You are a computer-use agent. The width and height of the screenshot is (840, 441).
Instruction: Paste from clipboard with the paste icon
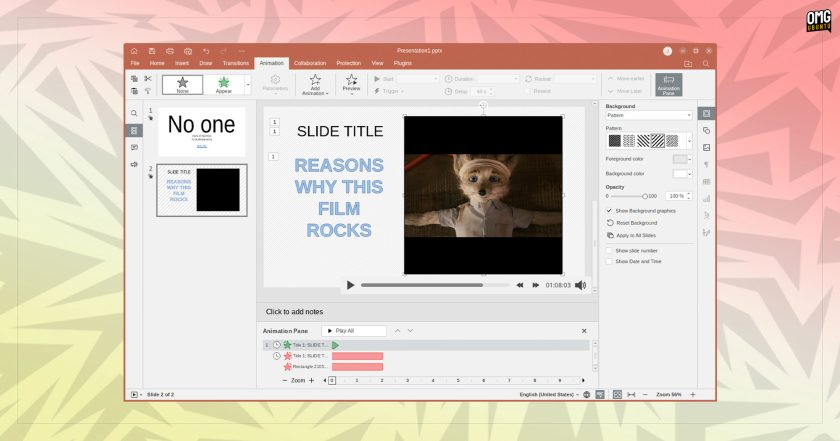134,91
